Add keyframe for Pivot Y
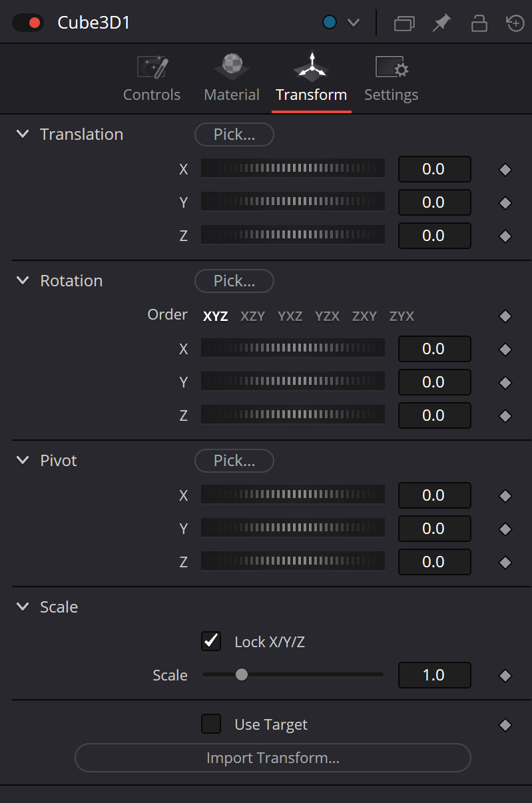This screenshot has height=803, width=532. point(505,529)
